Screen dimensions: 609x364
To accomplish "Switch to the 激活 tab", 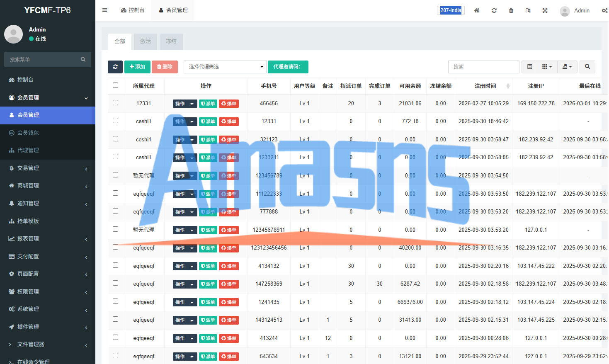I will click(146, 41).
